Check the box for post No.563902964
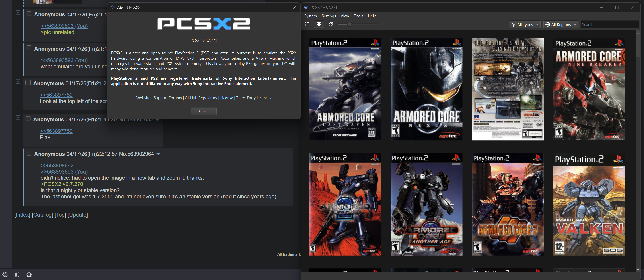The width and height of the screenshot is (644, 280). coord(29,153)
